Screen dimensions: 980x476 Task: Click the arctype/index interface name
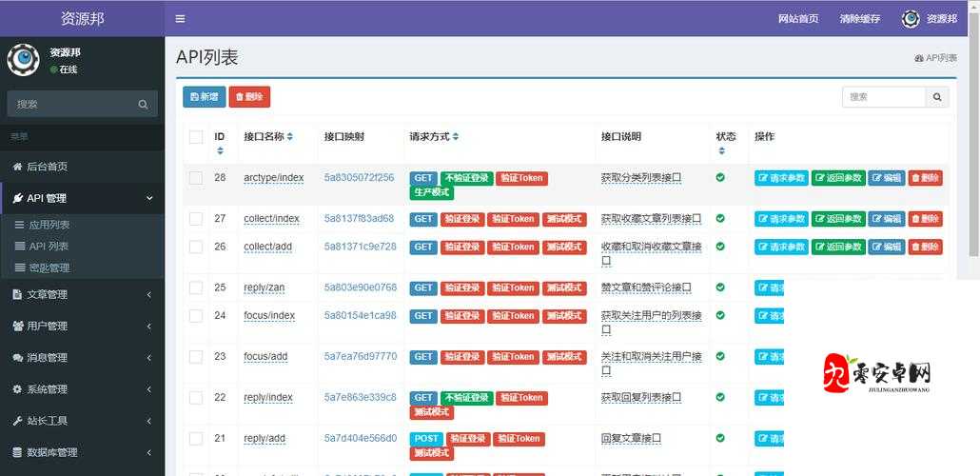click(x=274, y=178)
